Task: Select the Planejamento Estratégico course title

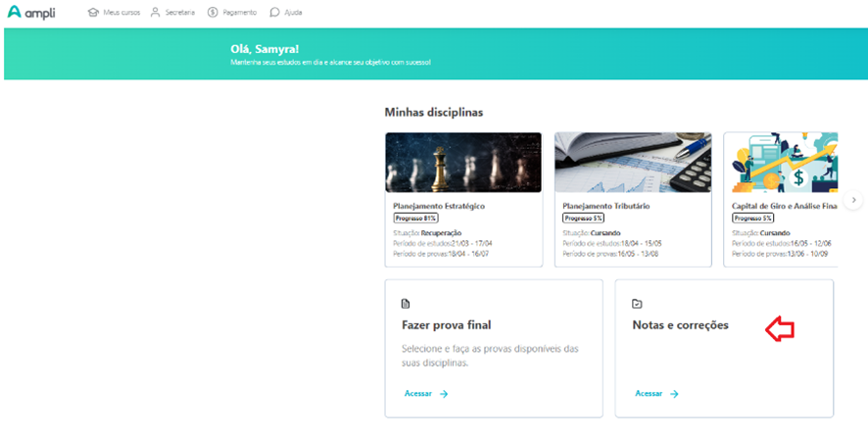Action: pyautogui.click(x=439, y=206)
